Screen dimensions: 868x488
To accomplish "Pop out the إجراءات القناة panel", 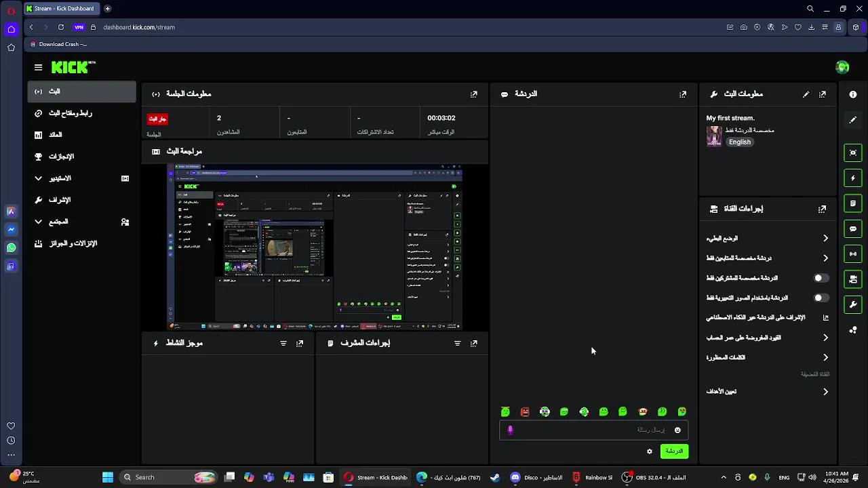I will point(823,209).
